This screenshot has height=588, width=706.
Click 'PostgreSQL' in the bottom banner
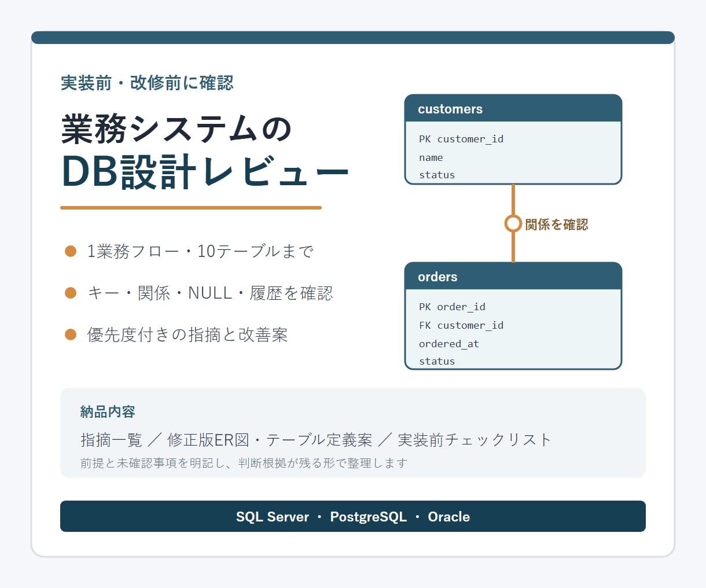pos(369,517)
